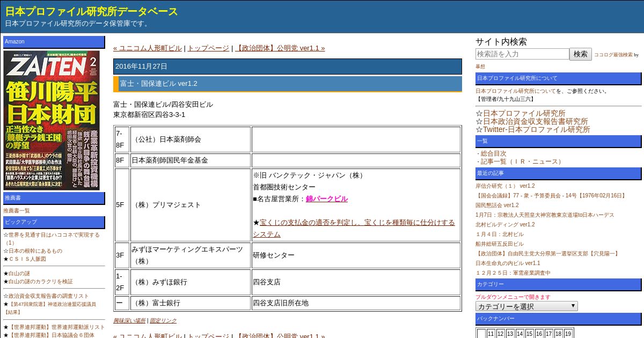Focus the site search input field
The width and height of the screenshot is (644, 338).
click(522, 54)
